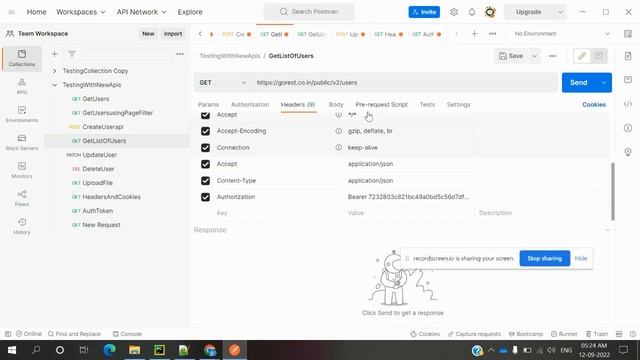
Task: Uncheck the Connection header checkbox
Action: pyautogui.click(x=205, y=147)
